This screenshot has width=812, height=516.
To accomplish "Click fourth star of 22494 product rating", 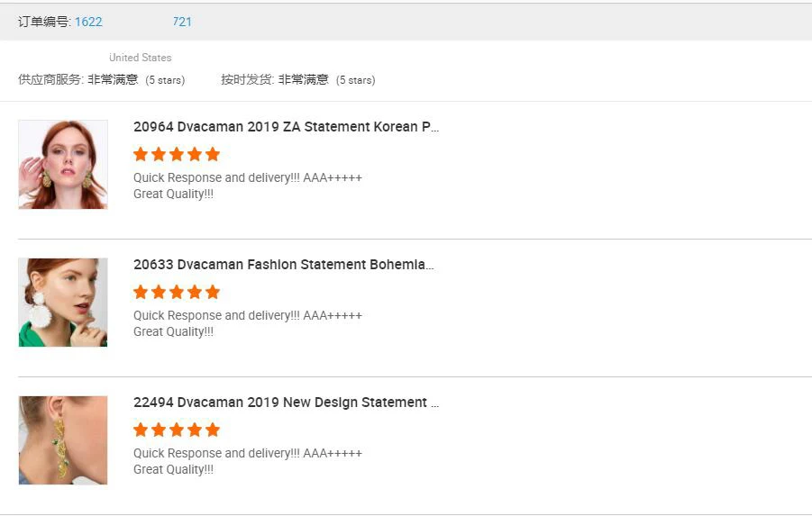I will point(195,430).
